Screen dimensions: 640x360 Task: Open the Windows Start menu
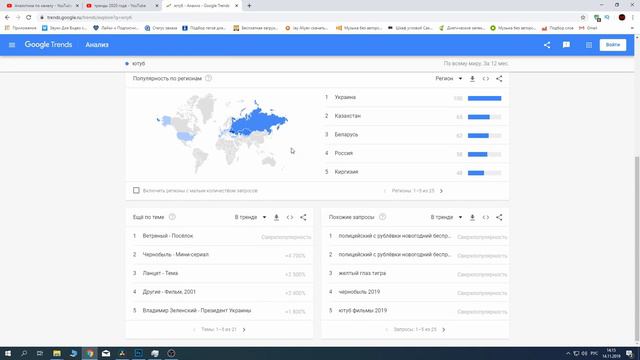(x=8, y=353)
